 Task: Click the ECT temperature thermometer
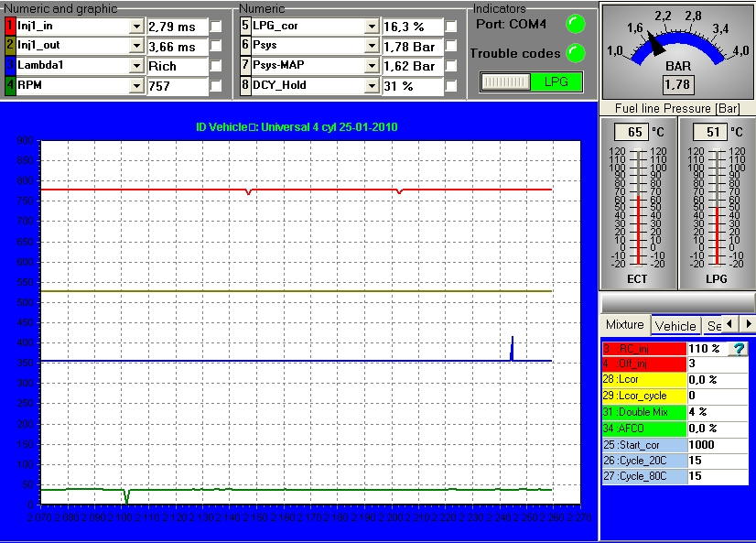[x=638, y=206]
